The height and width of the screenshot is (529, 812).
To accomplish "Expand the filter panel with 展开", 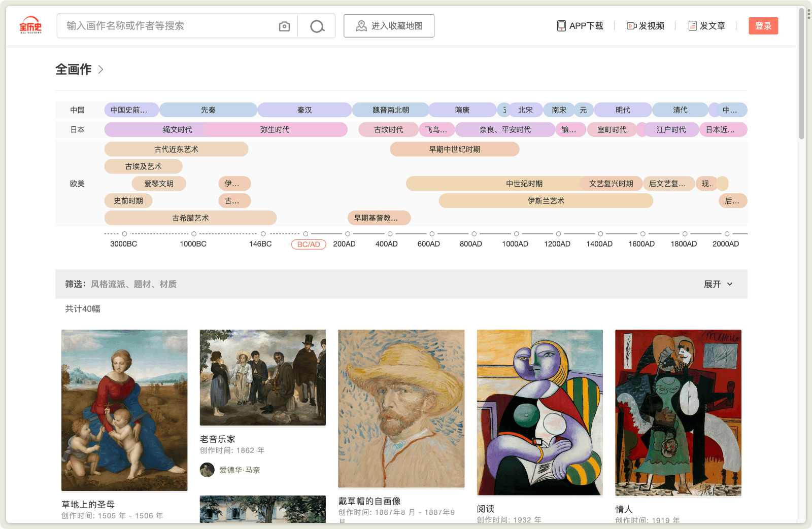I will point(718,284).
